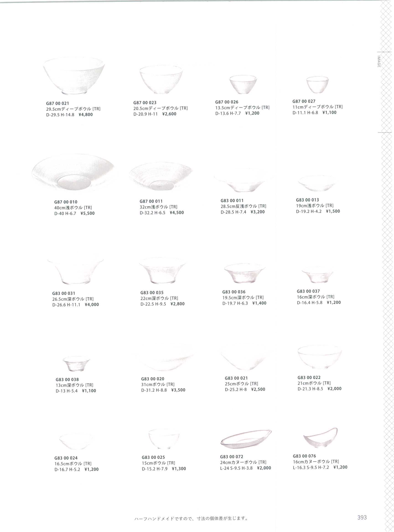Click the 15cm bowl G83 00 025 image
Viewport: 394px width, 532px height.
coord(164,439)
